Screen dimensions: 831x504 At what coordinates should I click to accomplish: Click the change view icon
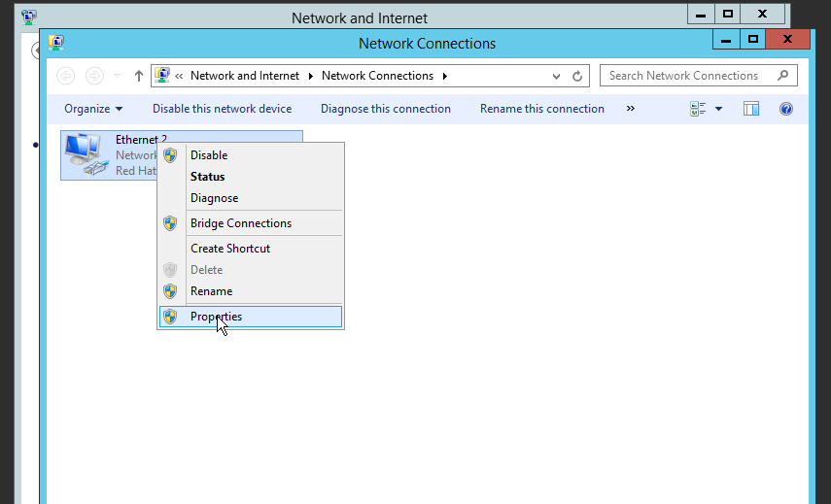pos(698,109)
